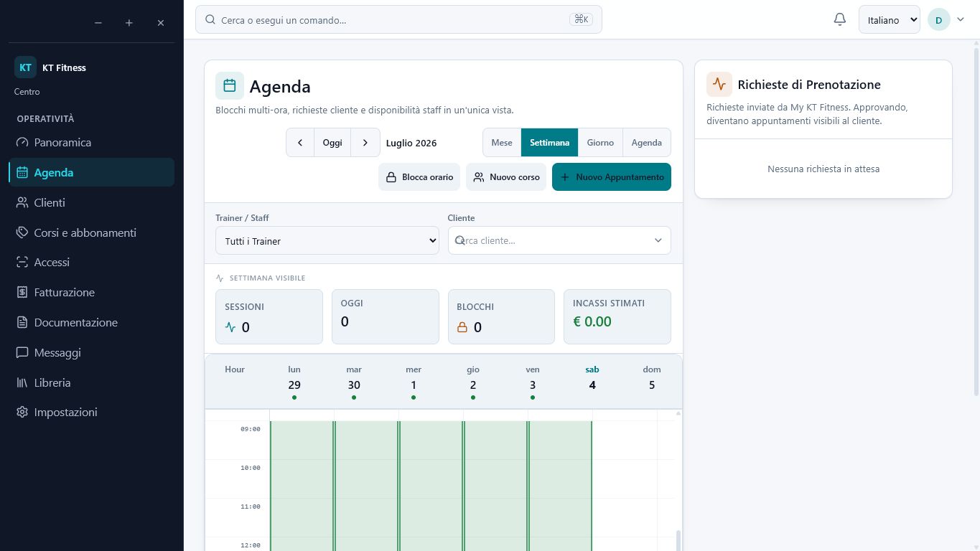Go to next week arrow
This screenshot has width=980, height=551.
365,142
